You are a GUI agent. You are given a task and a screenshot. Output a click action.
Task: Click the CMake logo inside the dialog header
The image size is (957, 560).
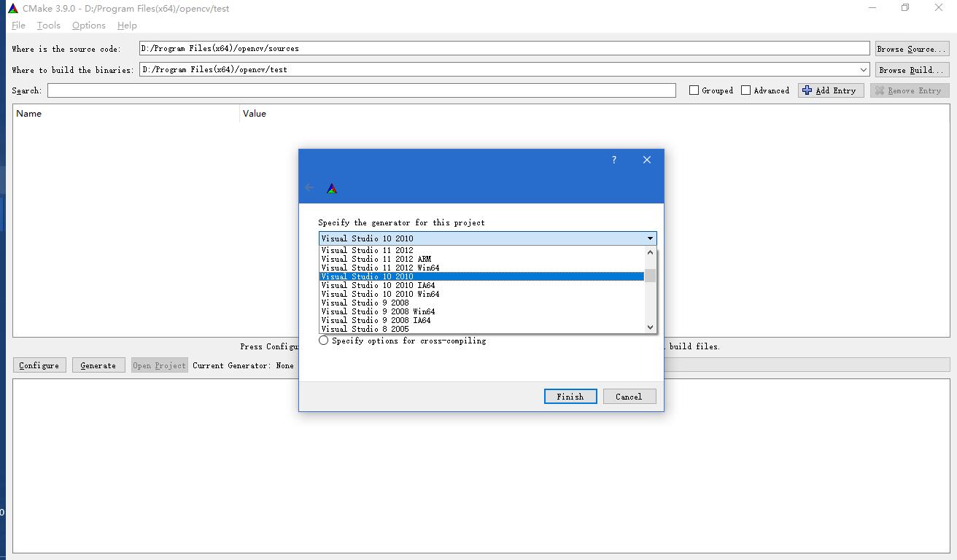(x=332, y=188)
